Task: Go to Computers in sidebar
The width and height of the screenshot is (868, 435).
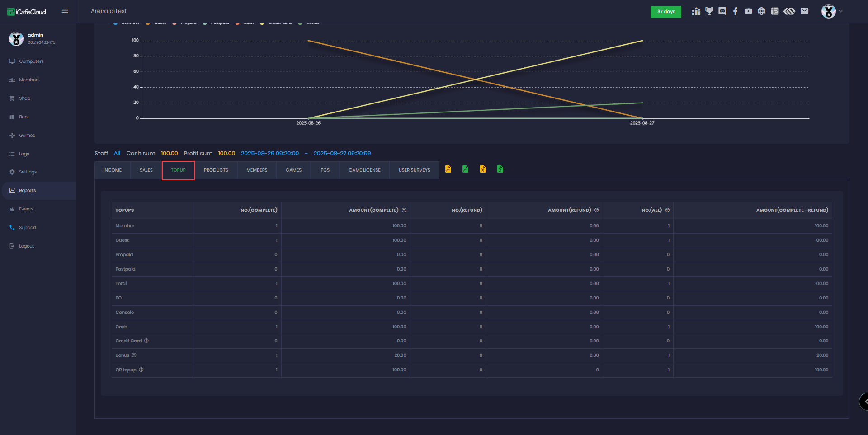Action: (31, 61)
